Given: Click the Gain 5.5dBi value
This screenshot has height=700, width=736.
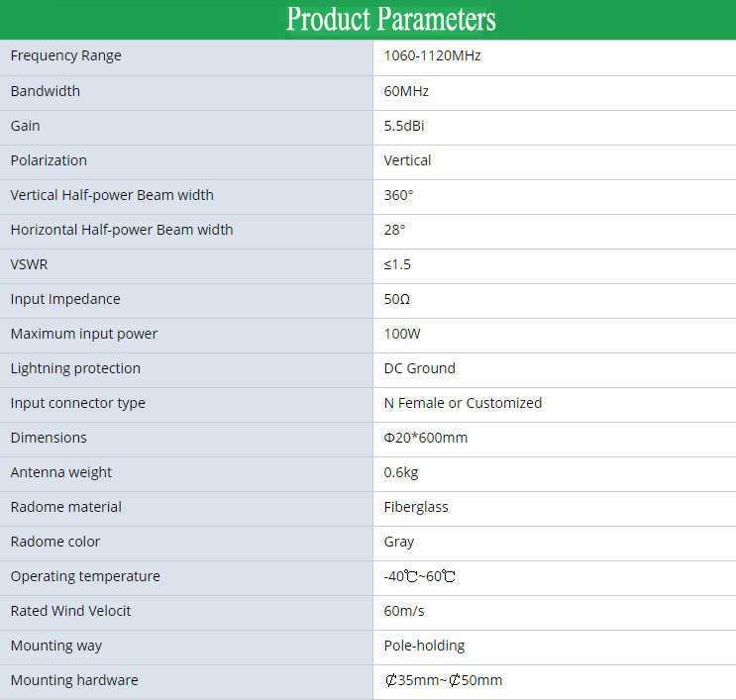Looking at the screenshot, I should point(404,126).
